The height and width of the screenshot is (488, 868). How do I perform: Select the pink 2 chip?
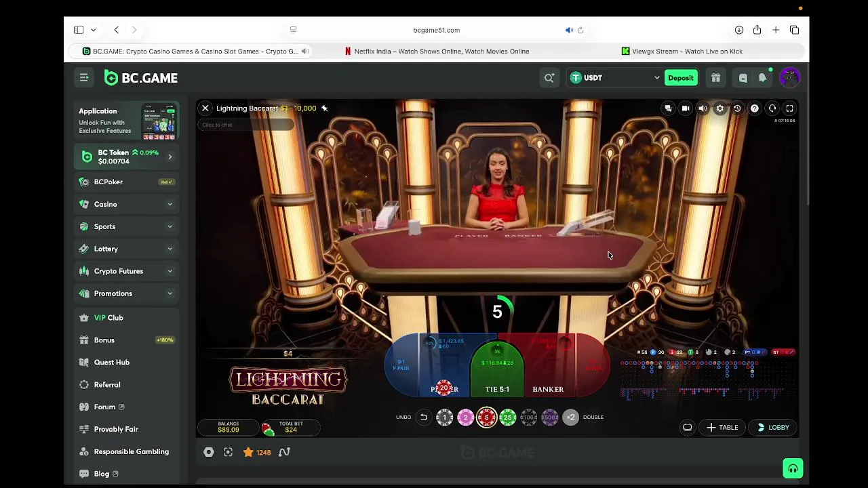(465, 418)
